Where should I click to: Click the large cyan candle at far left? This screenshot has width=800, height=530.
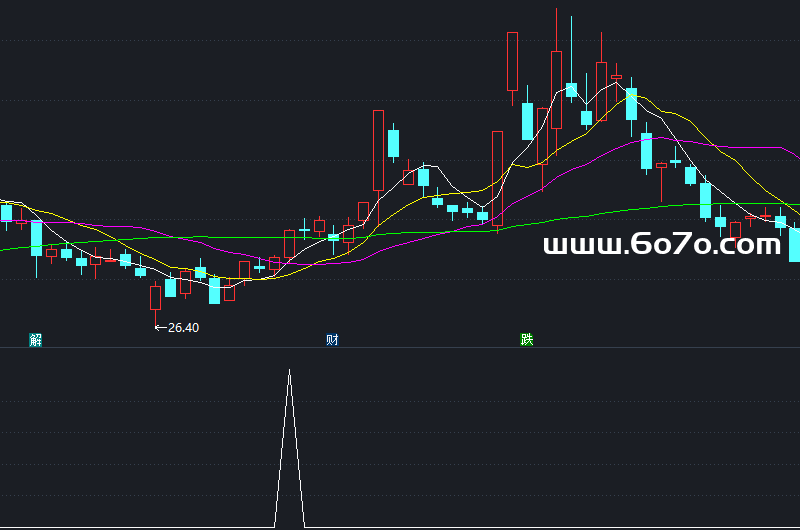point(36,238)
